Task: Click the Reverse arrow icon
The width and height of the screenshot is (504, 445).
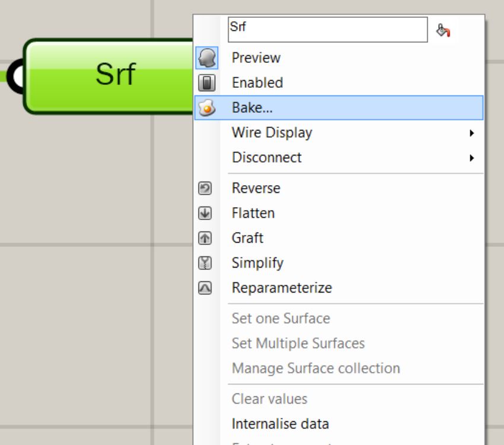Action: (x=205, y=188)
